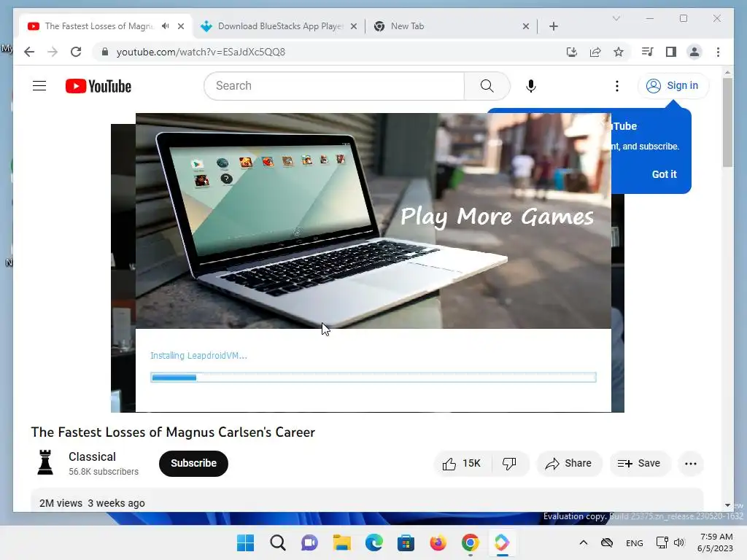Reload the page
The width and height of the screenshot is (747, 560).
coord(76,52)
